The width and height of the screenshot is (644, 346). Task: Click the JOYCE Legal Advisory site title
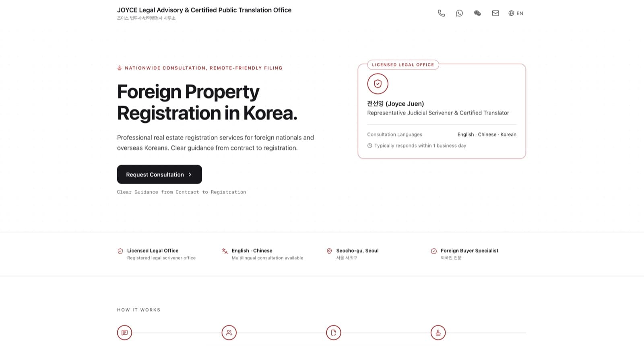[x=204, y=10]
